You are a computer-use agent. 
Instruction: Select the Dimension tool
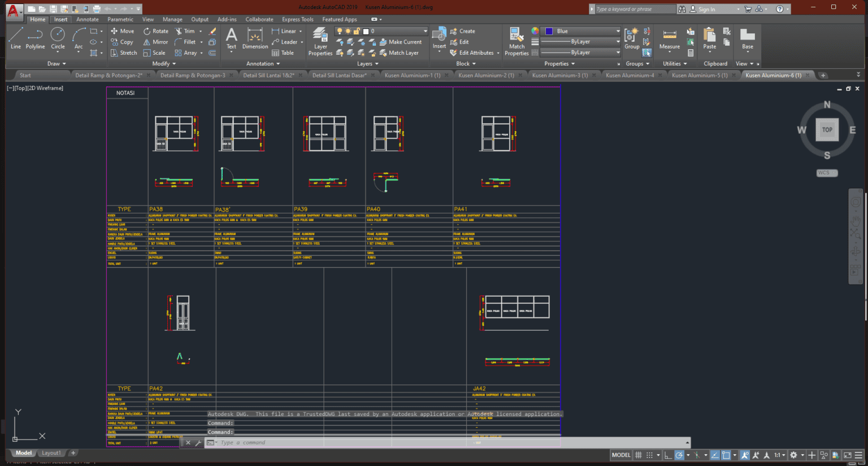(254, 38)
